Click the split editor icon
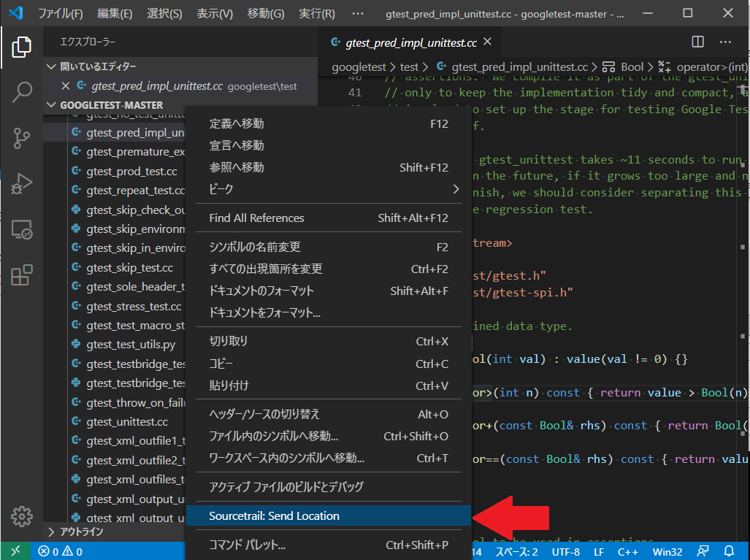 pos(697,42)
